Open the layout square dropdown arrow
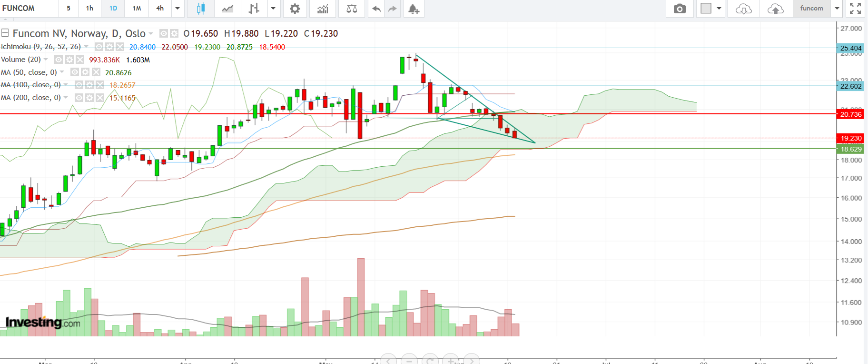Viewport: 868px width, 364px height. pos(719,9)
